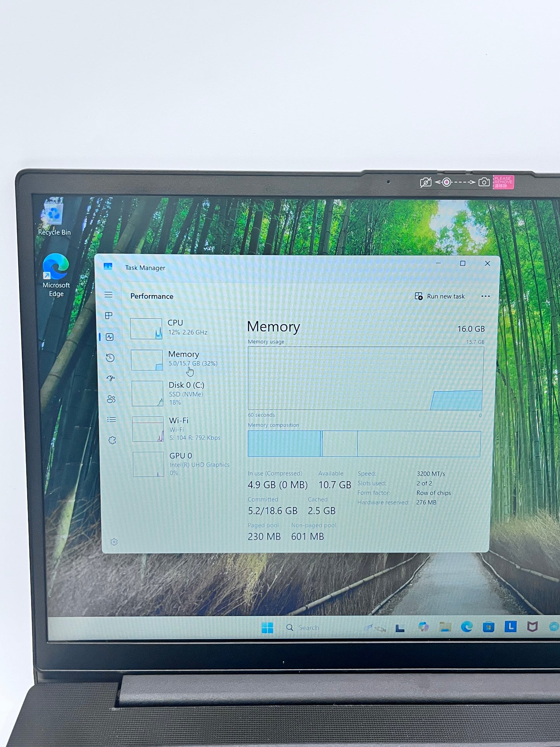Screen dimensions: 560x747
Task: Open the three-dot more options menu
Action: coord(485,296)
